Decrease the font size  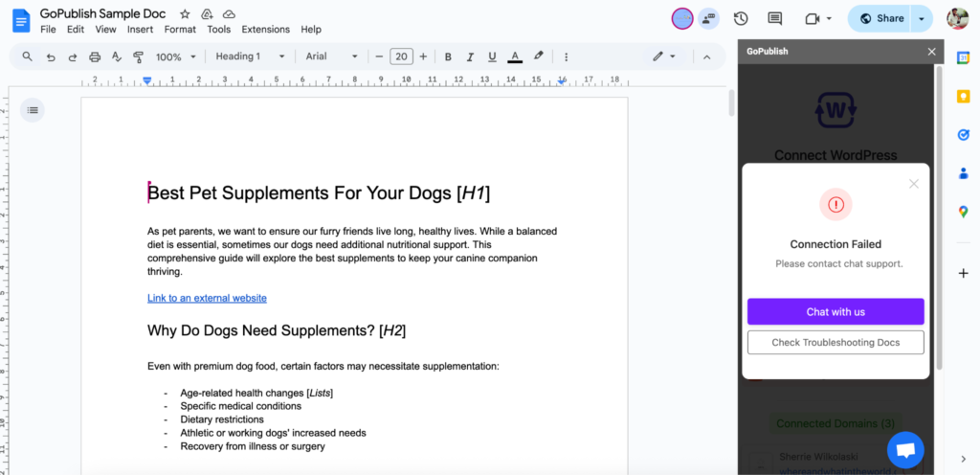pyautogui.click(x=379, y=57)
